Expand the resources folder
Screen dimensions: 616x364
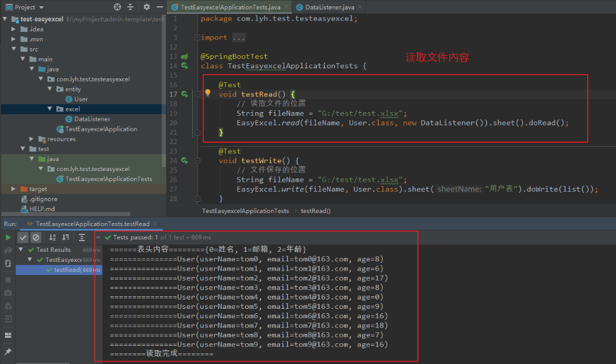pos(32,139)
